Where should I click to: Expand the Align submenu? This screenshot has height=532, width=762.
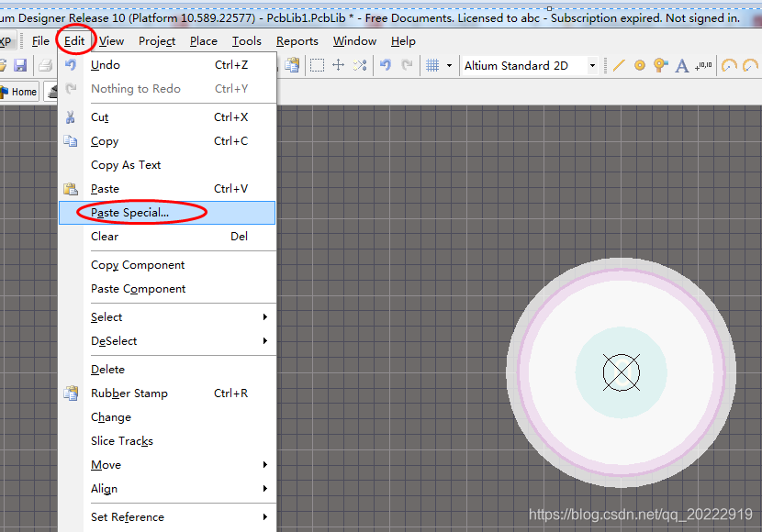[x=168, y=488]
